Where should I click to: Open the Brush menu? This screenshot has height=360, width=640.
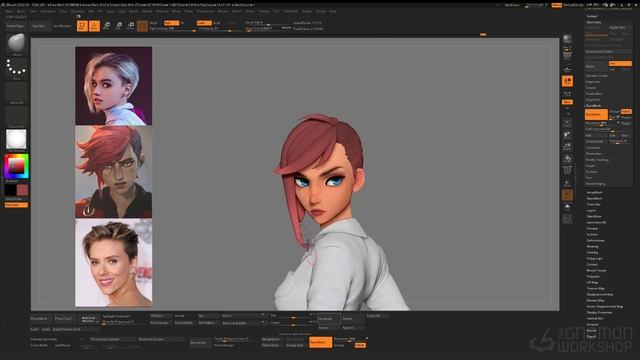21,11
